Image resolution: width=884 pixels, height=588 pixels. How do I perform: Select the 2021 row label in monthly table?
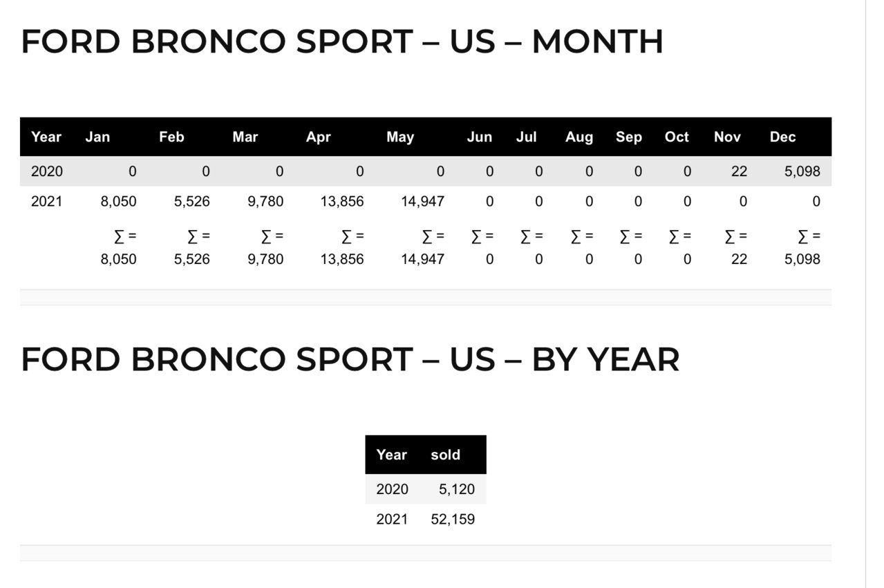pyautogui.click(x=46, y=202)
